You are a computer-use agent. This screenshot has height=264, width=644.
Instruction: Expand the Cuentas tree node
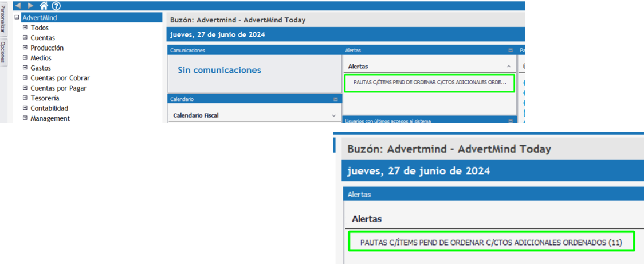click(25, 37)
